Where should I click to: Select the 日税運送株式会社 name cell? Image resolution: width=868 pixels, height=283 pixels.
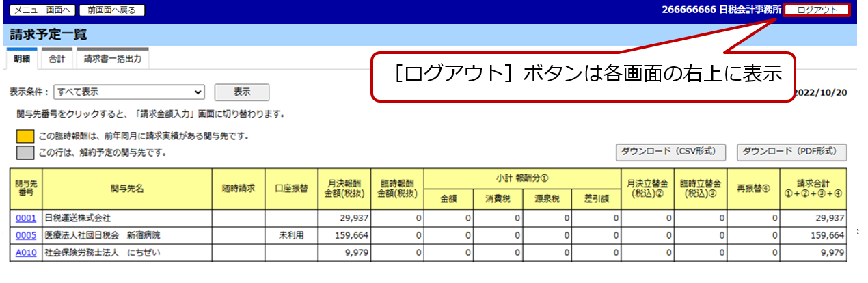[x=127, y=218]
